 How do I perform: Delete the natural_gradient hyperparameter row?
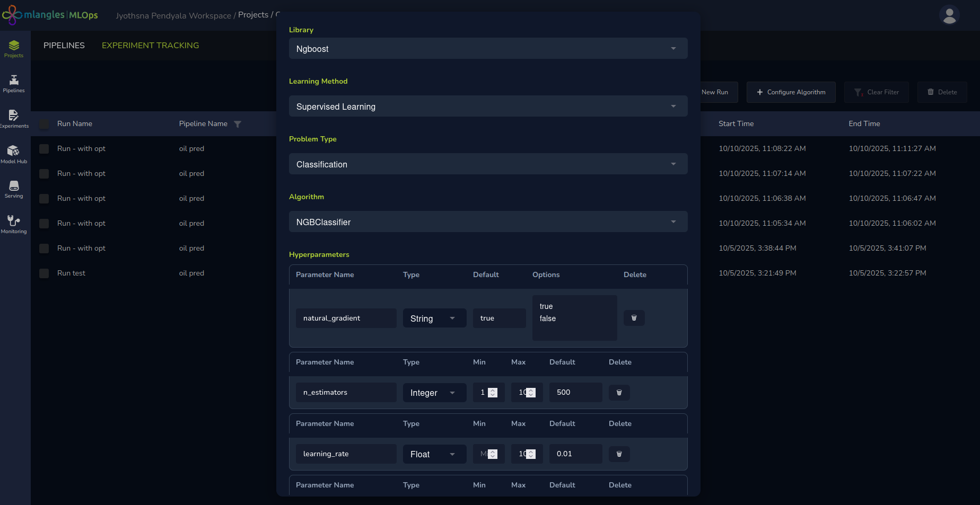click(634, 318)
